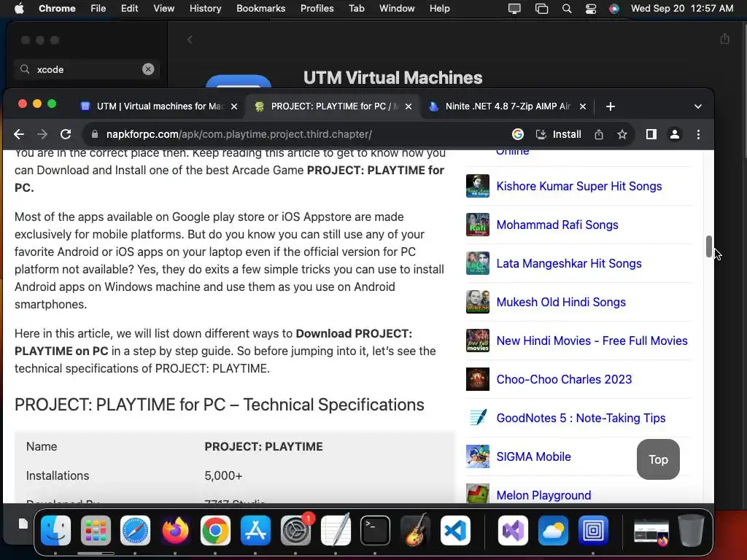Open the Tab menu in menu bar
This screenshot has height=560, width=747.
pos(356,9)
